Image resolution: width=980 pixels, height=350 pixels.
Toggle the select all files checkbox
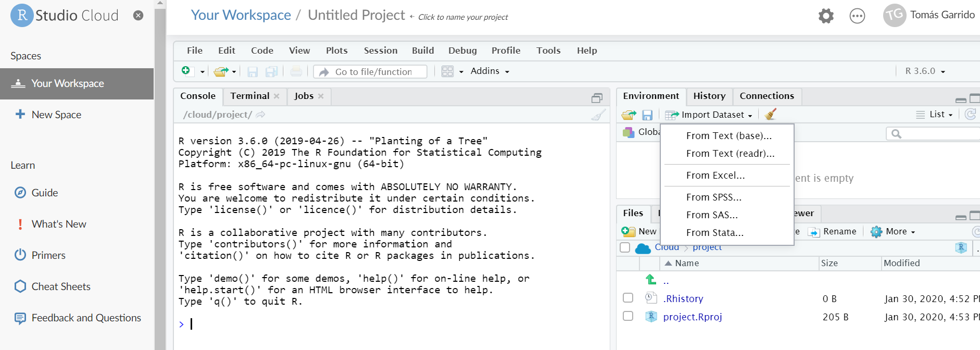pos(625,247)
